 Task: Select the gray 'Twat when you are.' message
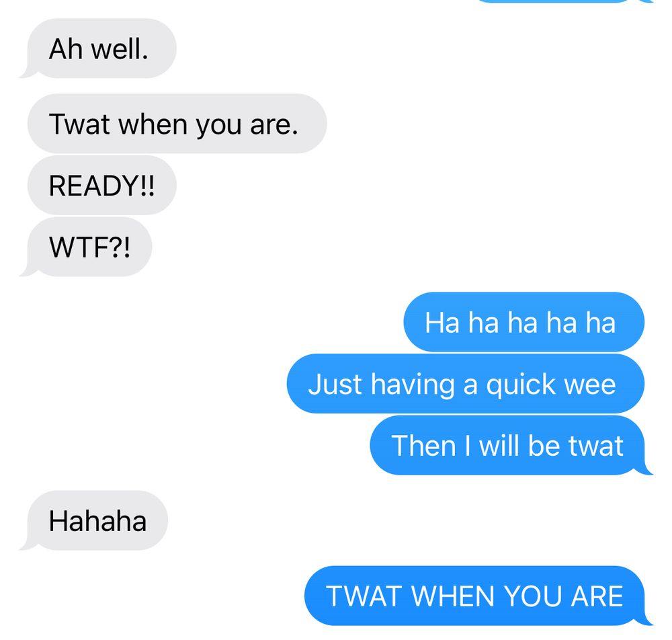177,124
